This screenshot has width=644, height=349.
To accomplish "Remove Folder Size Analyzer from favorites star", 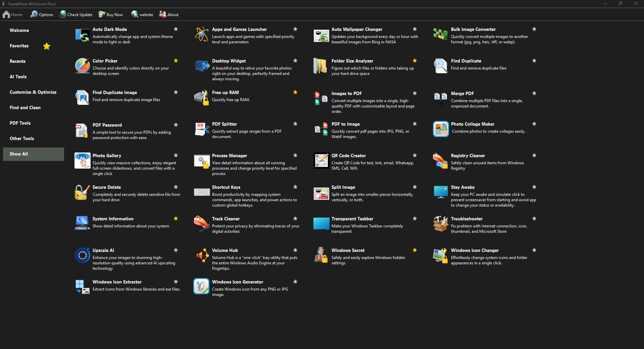I will click(x=415, y=61).
